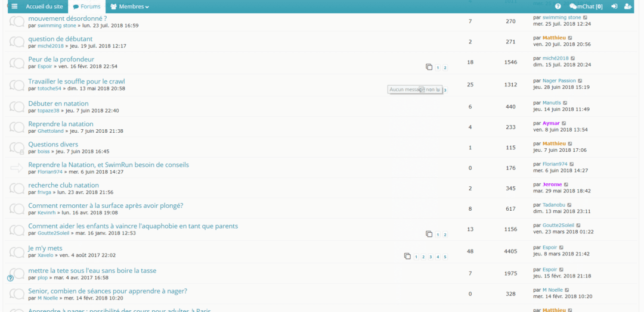View latest post icon beside miché2018
Image resolution: width=644 pixels, height=312 pixels.
coord(573,58)
